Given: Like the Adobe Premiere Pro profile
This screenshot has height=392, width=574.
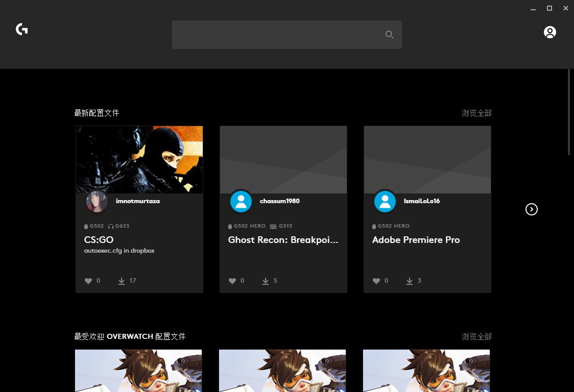Looking at the screenshot, I should (x=376, y=281).
